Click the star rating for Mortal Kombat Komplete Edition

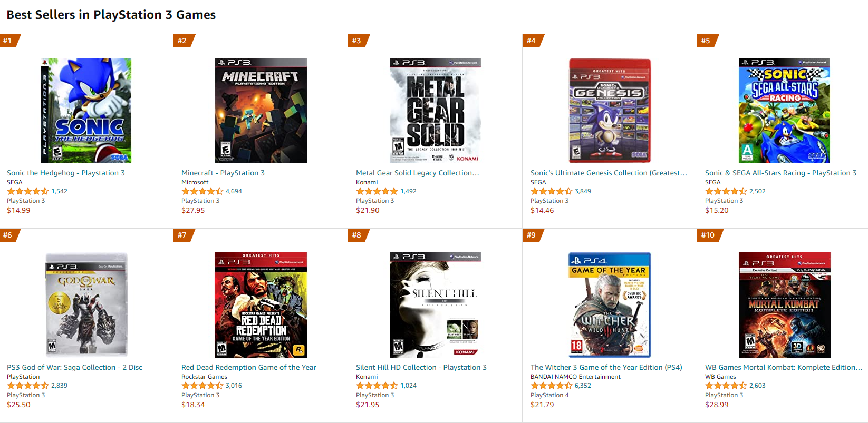(x=726, y=385)
